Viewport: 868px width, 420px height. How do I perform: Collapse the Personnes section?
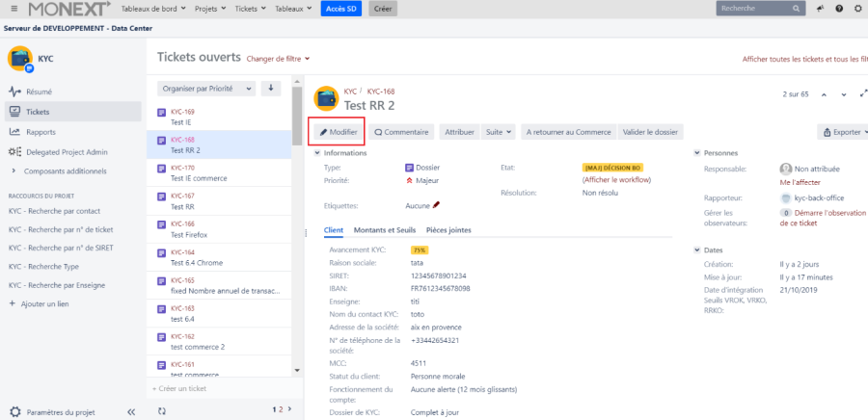(697, 153)
